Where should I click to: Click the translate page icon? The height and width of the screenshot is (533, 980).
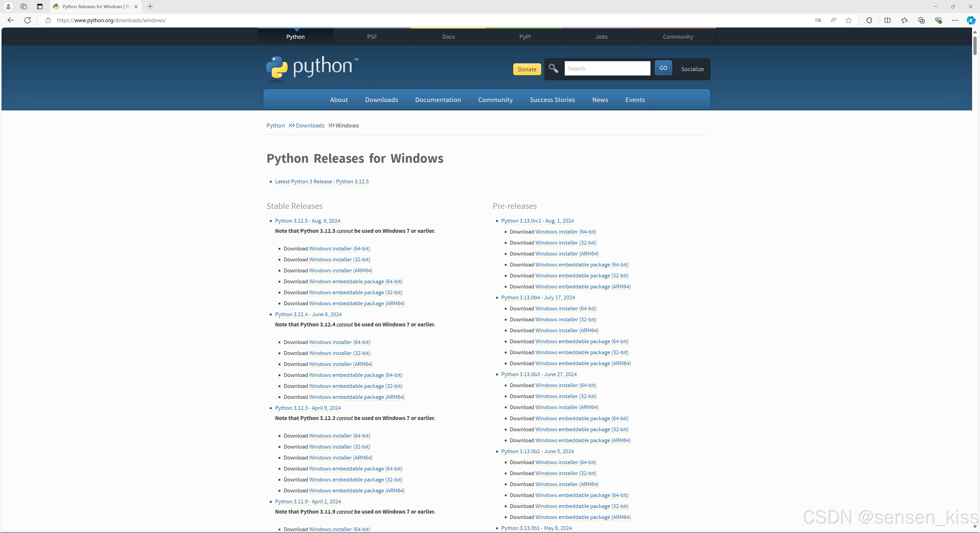[818, 20]
